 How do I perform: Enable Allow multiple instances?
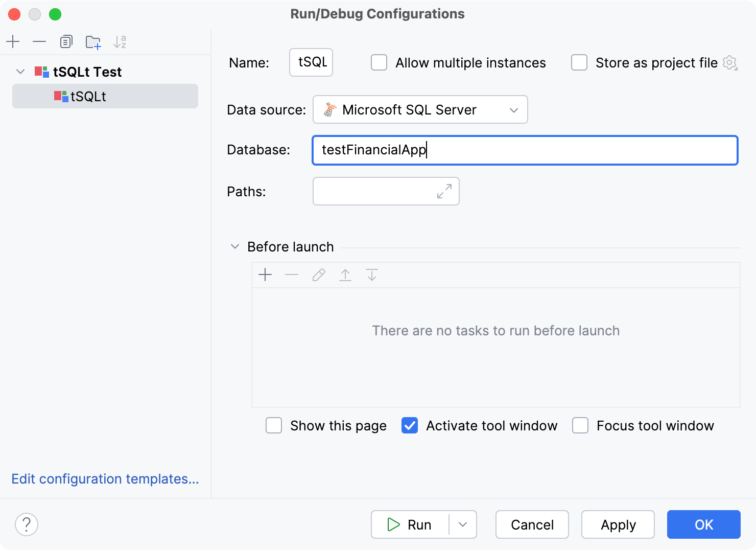[379, 62]
